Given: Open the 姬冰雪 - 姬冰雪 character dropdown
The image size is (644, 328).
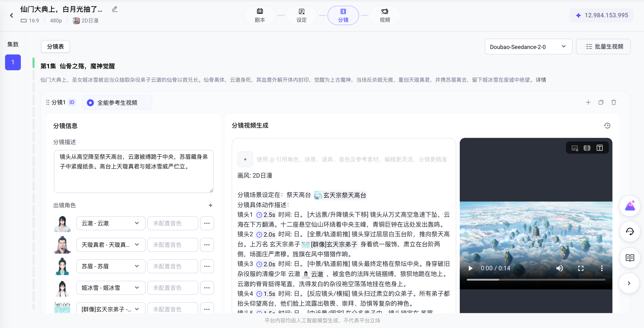Looking at the screenshot, I should pos(111,288).
